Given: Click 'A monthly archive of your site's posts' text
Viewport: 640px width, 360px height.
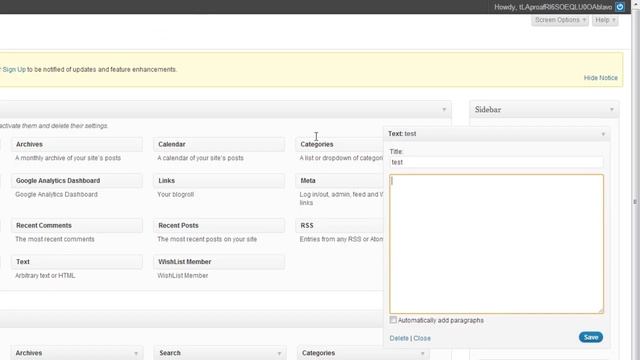Looking at the screenshot, I should click(68, 158).
